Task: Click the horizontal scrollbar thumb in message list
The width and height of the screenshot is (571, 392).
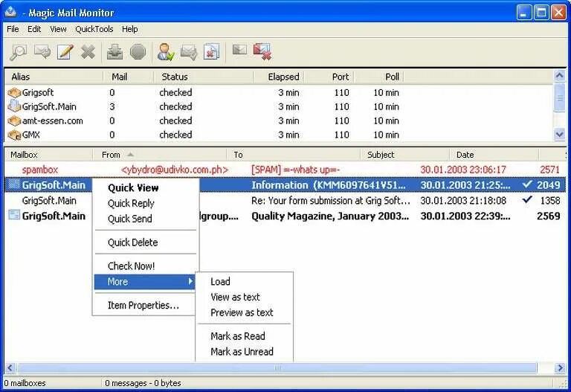Action: [x=277, y=368]
